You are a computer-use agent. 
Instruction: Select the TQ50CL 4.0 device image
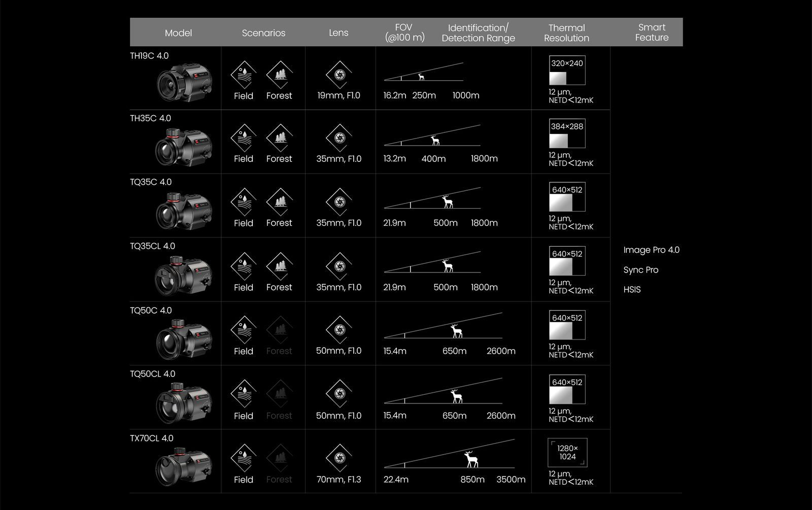[x=184, y=403]
